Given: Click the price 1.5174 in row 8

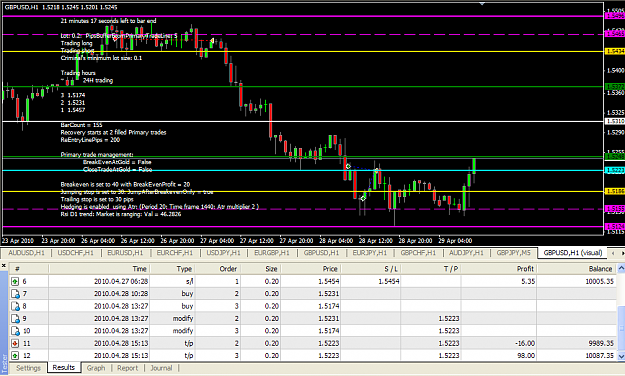Looking at the screenshot, I should point(328,306).
